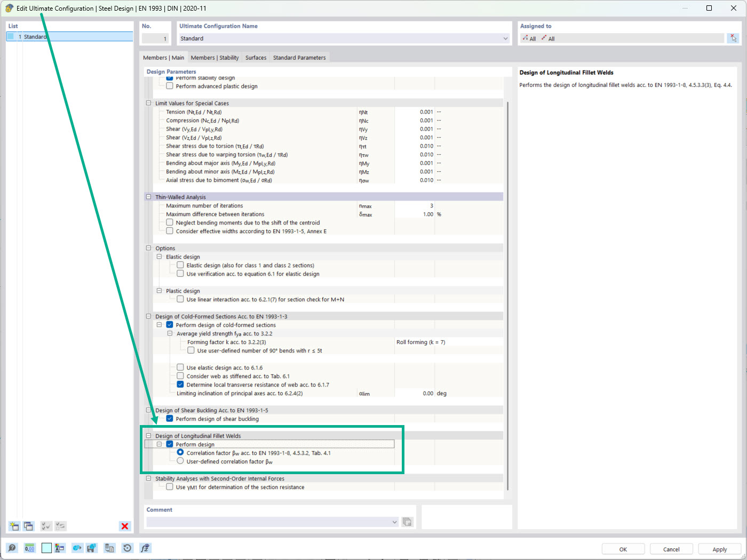Click Roll forming (k = 7) value cell
This screenshot has height=560, width=747.
(x=449, y=342)
